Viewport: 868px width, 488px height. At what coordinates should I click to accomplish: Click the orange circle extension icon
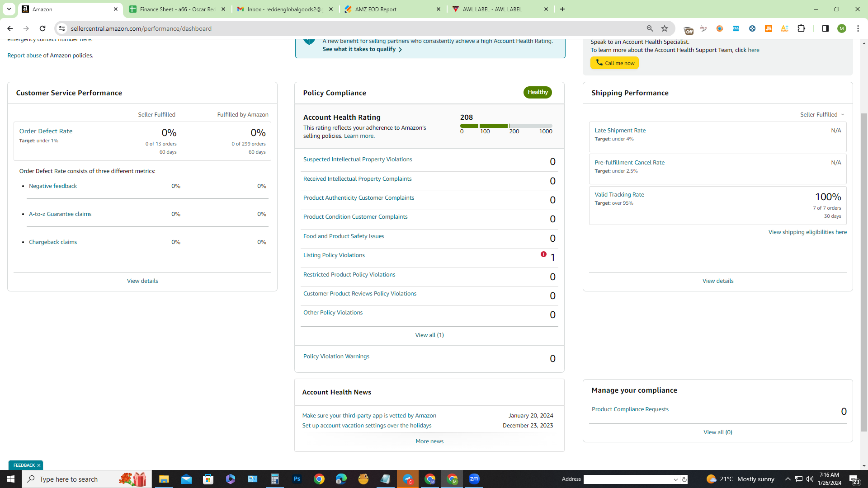pyautogui.click(x=720, y=28)
